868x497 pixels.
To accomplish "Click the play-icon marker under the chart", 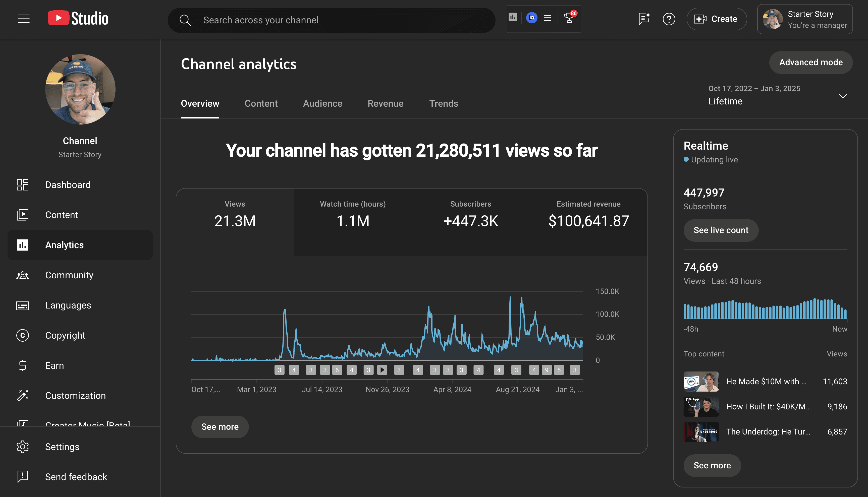I will point(382,370).
